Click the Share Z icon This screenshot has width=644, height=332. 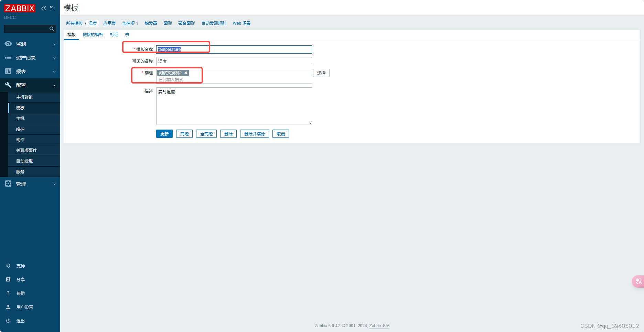(x=8, y=279)
